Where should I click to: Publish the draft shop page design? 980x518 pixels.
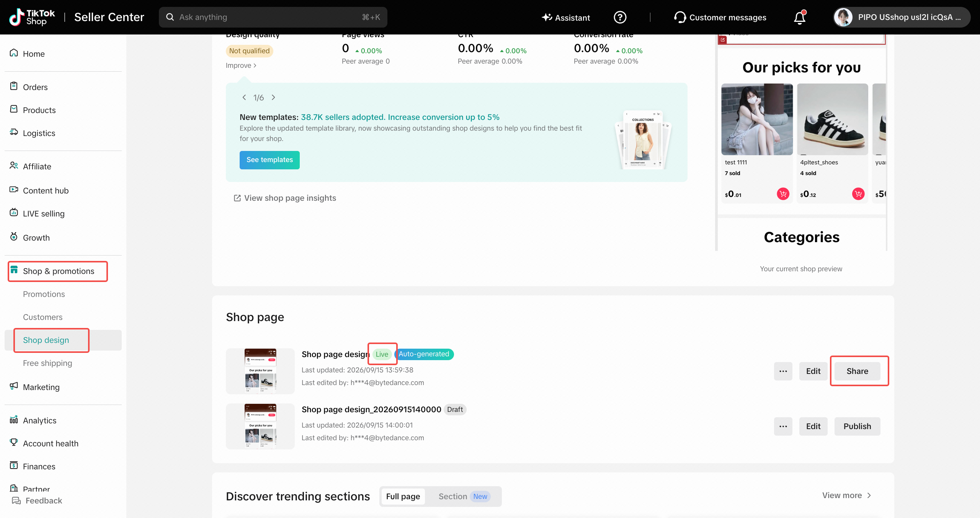coord(857,426)
